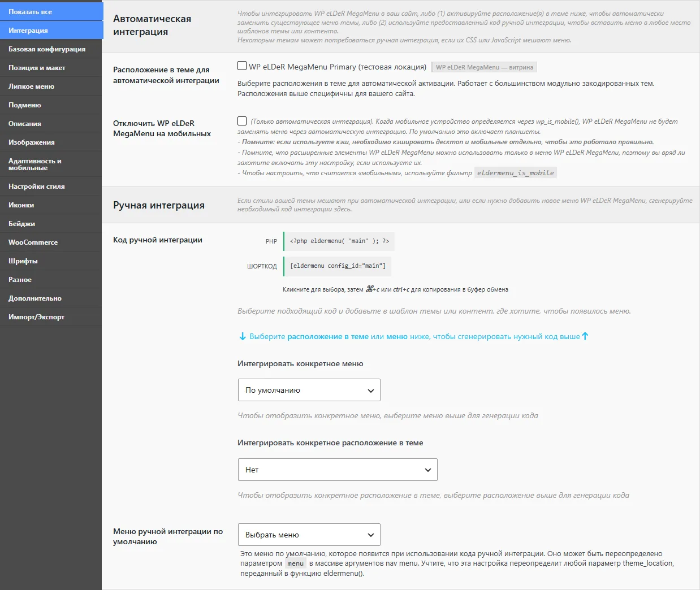Open the "WooCommerce" settings tab
Screen dimensions: 700x590
51,242
